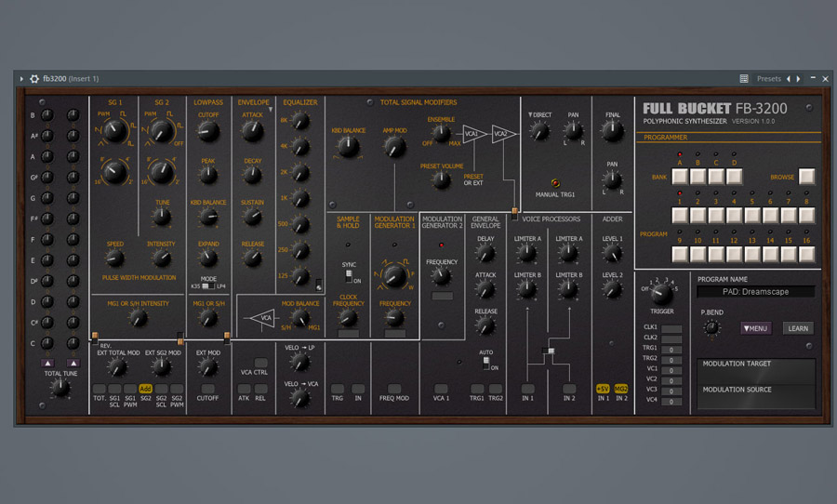Open the Presets dropdown in the title bar

(x=769, y=79)
